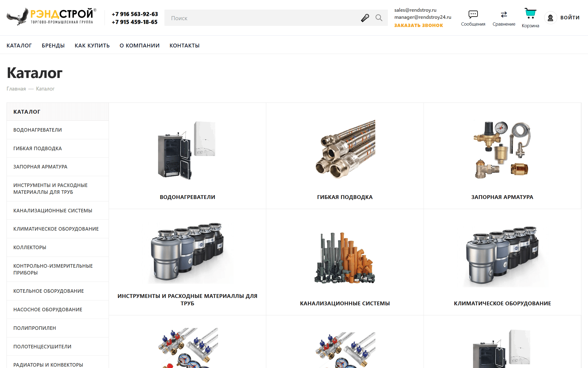Screen dimensions: 588x368
Task: Click ЗАКАЗАТЬ ЗВОНОК callback link
Action: pyautogui.click(x=419, y=25)
